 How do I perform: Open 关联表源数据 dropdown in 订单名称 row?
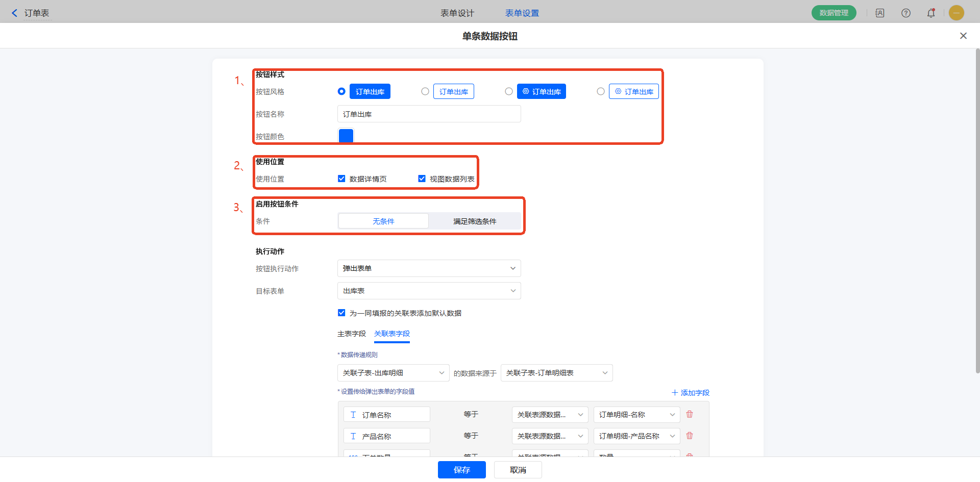coord(550,415)
